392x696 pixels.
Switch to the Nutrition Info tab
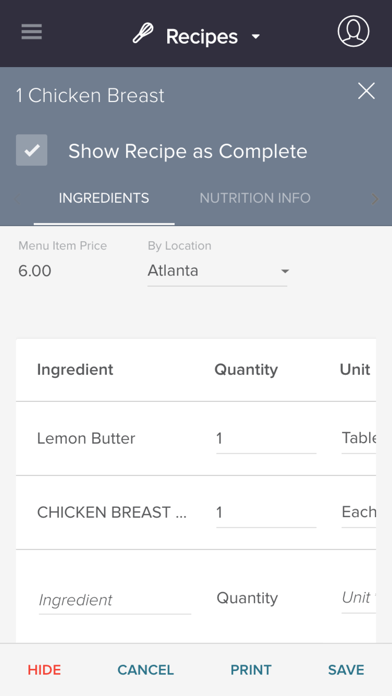click(255, 198)
